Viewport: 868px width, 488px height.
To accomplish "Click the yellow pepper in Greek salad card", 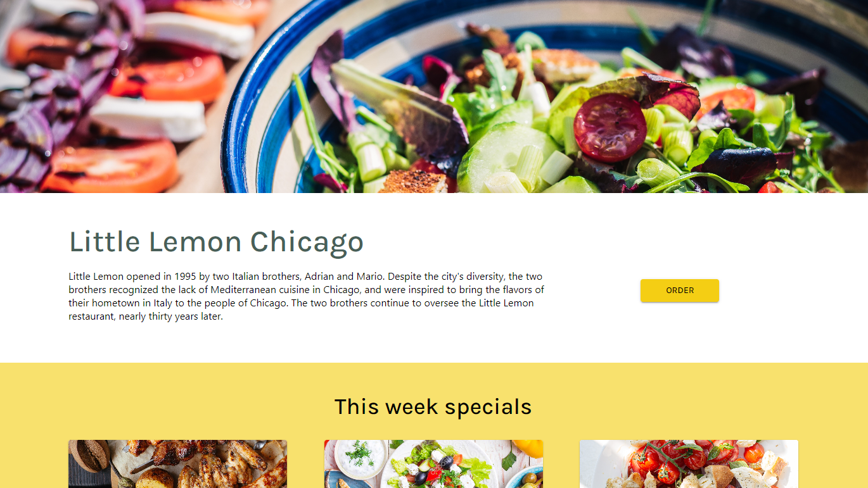I will tap(529, 447).
